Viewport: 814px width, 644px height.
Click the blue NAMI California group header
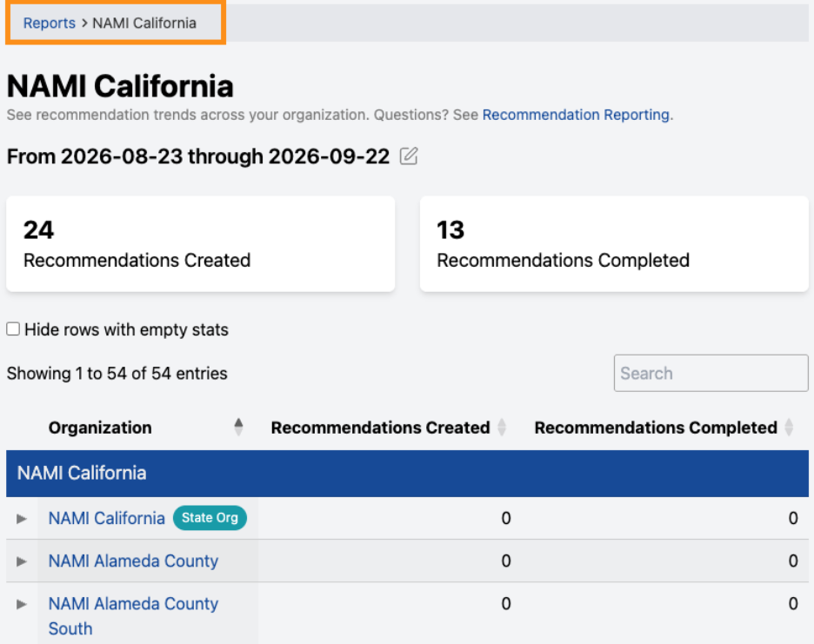point(408,474)
